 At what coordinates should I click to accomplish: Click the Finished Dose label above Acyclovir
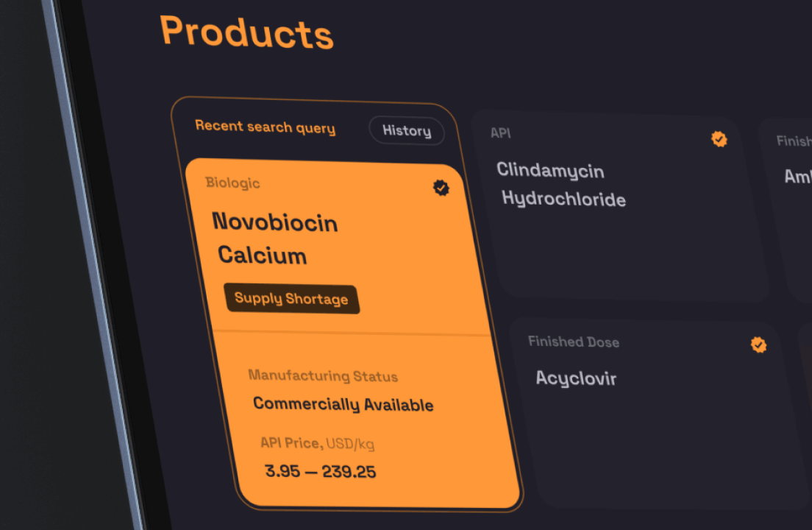click(x=574, y=342)
